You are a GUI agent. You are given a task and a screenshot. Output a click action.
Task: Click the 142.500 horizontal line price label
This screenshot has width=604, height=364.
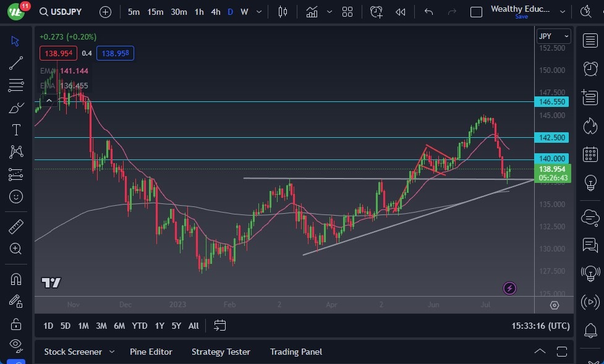point(553,137)
